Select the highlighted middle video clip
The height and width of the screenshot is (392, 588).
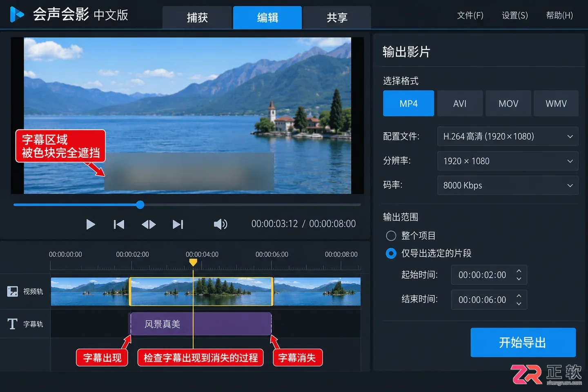(x=201, y=292)
